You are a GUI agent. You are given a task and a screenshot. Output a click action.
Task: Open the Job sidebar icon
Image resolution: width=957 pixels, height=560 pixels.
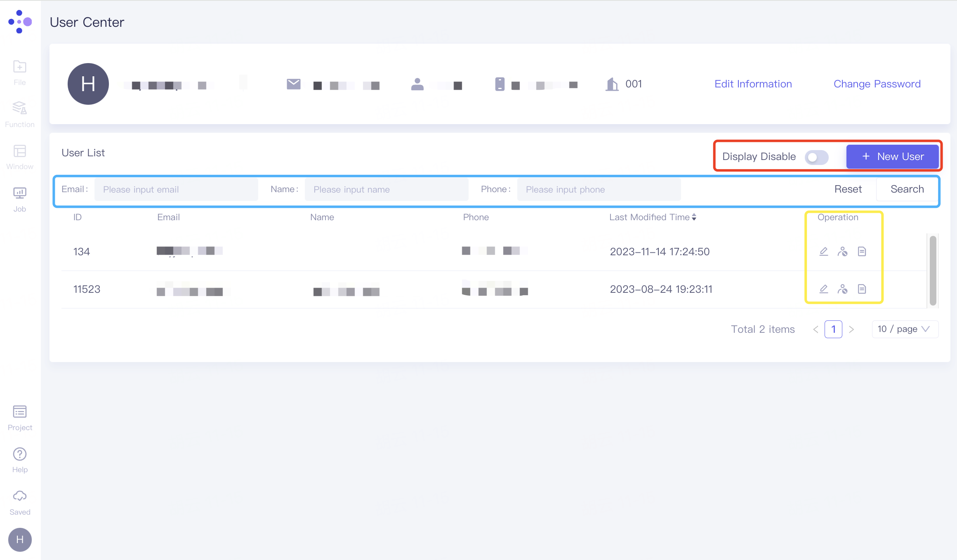(19, 199)
